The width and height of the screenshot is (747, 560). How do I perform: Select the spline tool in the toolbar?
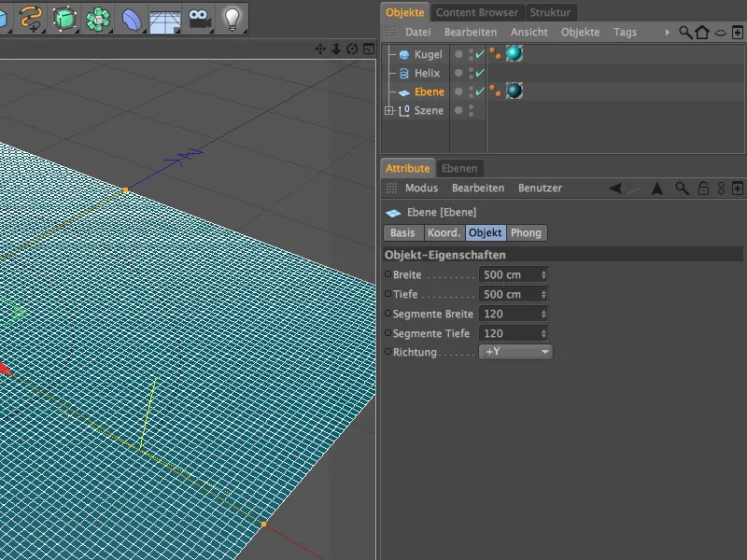[x=31, y=19]
